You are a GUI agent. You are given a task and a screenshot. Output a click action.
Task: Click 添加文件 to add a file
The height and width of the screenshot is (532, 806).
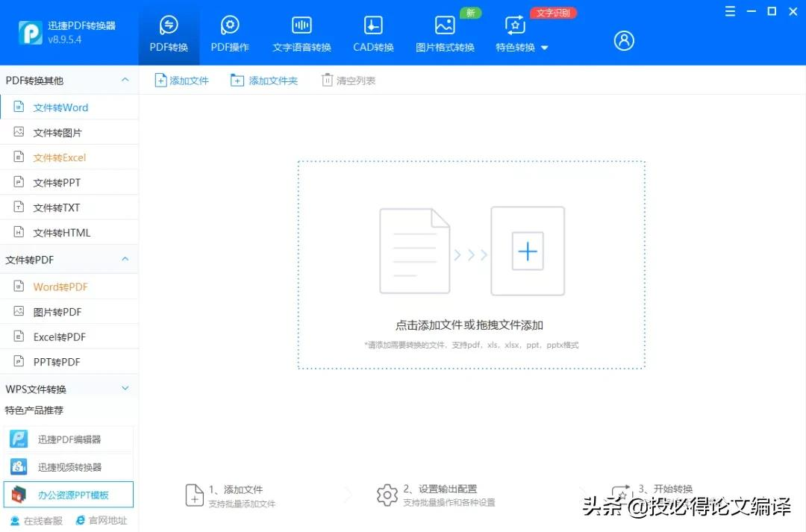(181, 80)
